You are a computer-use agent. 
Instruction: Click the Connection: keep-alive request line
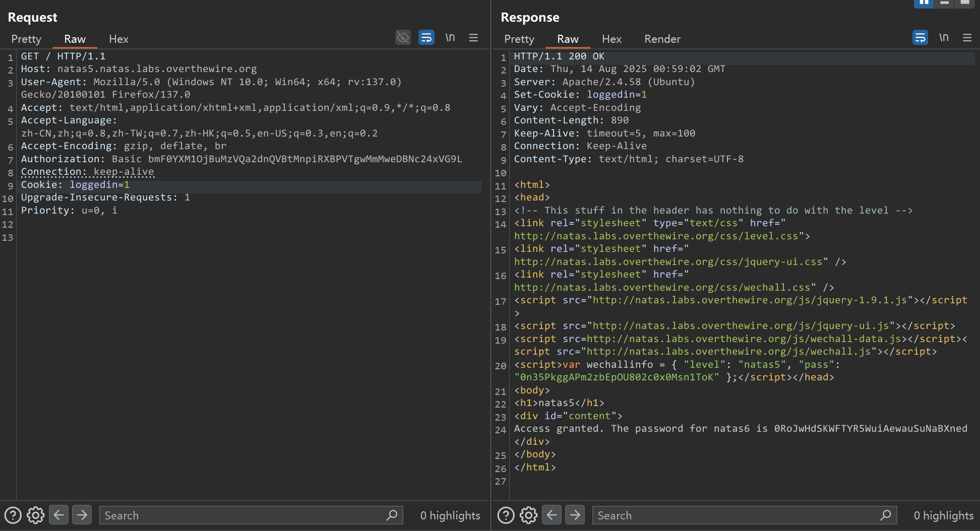[87, 172]
